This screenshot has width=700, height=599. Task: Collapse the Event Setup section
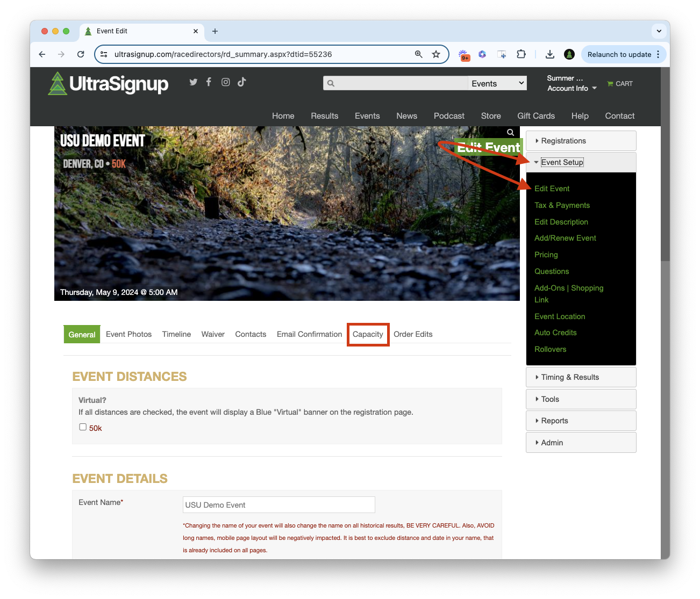tap(581, 162)
